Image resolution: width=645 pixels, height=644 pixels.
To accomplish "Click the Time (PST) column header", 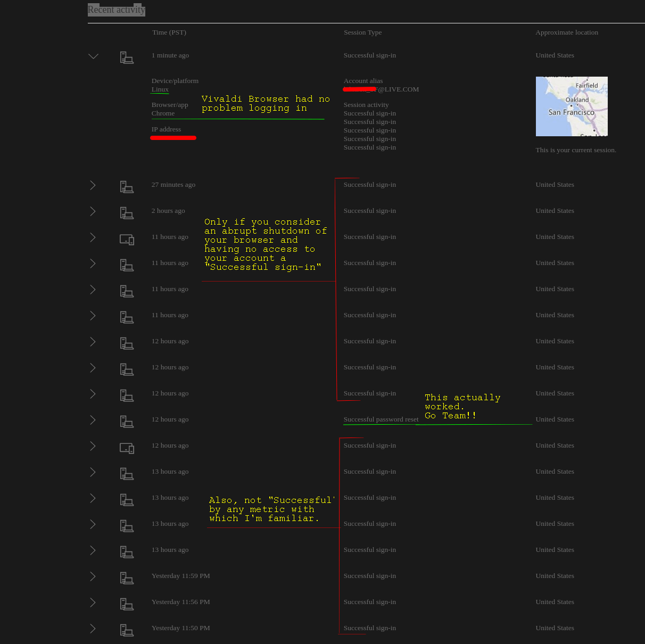I will pyautogui.click(x=169, y=32).
